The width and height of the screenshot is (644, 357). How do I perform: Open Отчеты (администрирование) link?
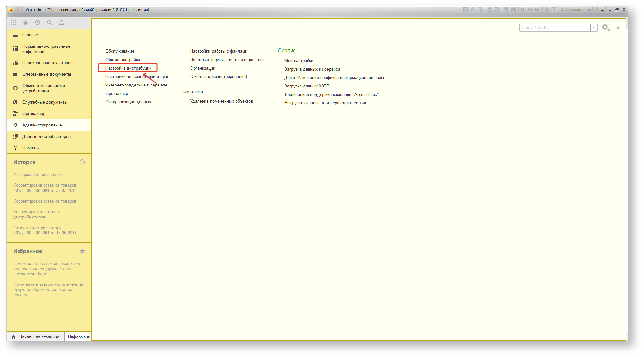218,76
